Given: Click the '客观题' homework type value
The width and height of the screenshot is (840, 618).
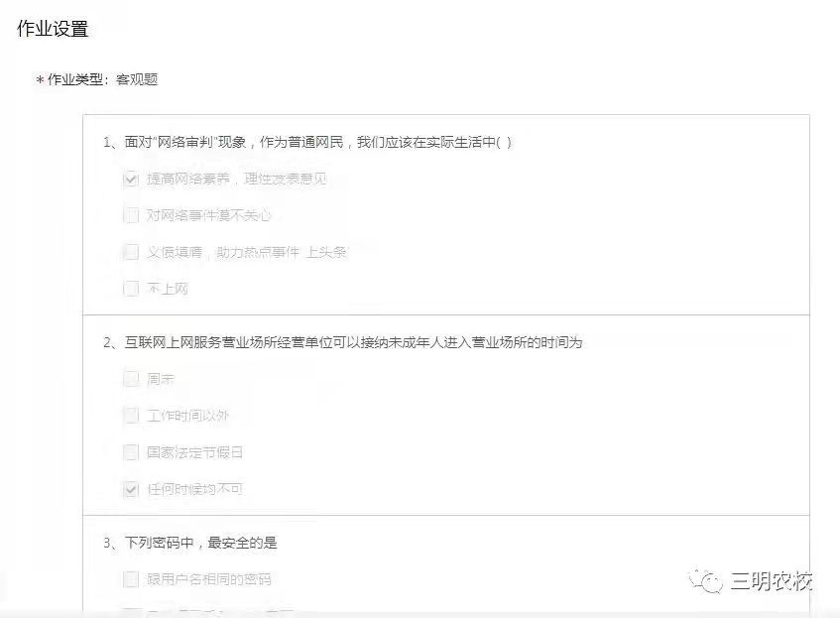Looking at the screenshot, I should click(137, 80).
